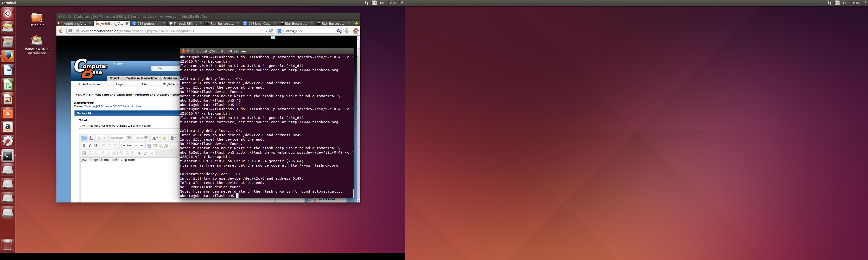This screenshot has width=868, height=260.
Task: Insert a hyperlink with the globe icon
Action: pos(149,146)
